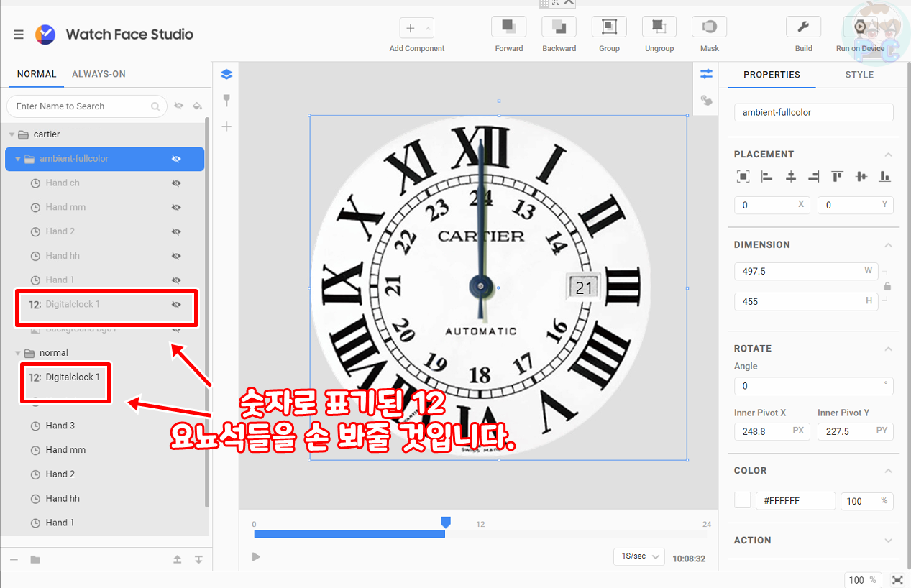Collapse the DIMENSION section
The width and height of the screenshot is (911, 588).
tap(888, 245)
